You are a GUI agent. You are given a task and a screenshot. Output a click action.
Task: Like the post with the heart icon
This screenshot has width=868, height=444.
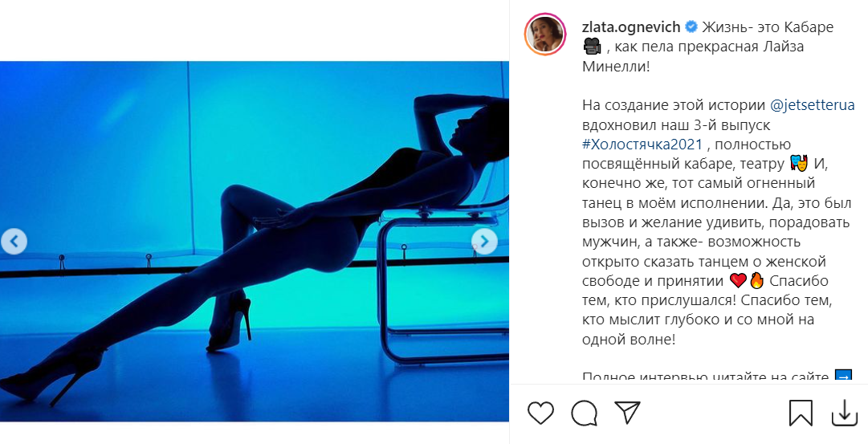point(540,413)
